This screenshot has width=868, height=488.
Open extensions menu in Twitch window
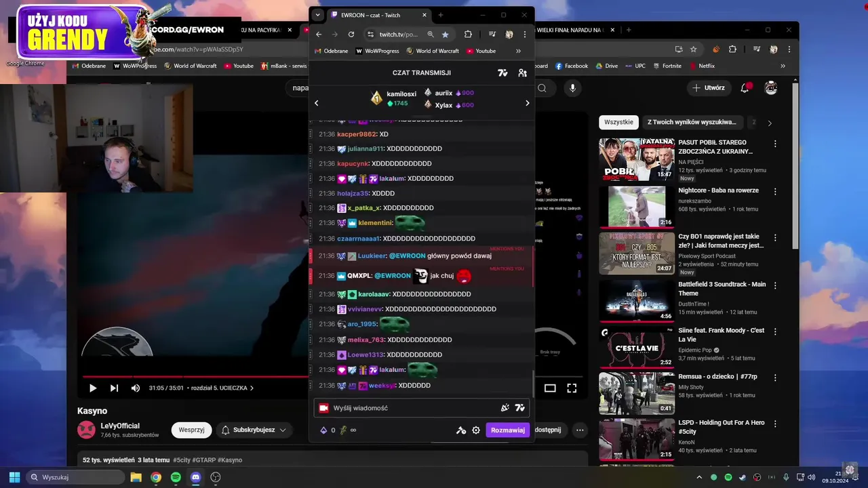[468, 35]
